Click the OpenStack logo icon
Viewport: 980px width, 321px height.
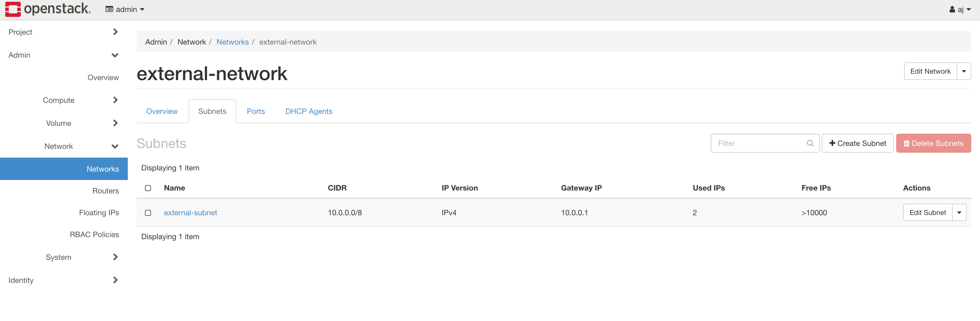coord(13,9)
